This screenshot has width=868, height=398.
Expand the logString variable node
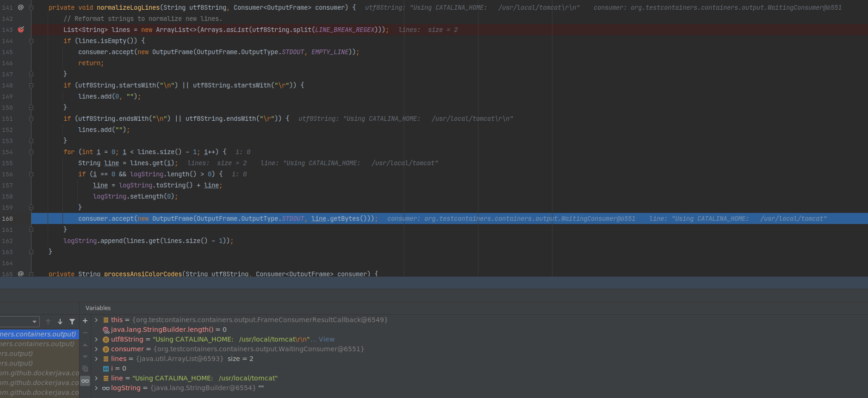click(x=96, y=388)
